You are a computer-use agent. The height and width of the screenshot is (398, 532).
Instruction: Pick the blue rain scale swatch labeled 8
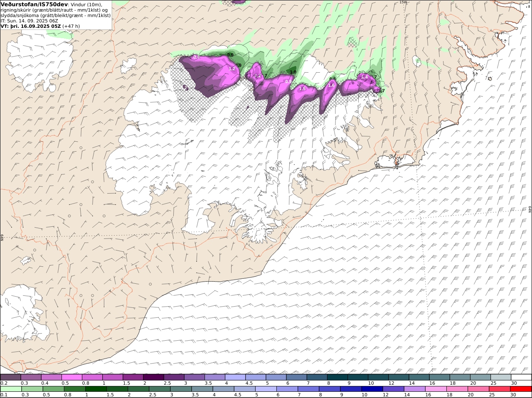point(329,389)
